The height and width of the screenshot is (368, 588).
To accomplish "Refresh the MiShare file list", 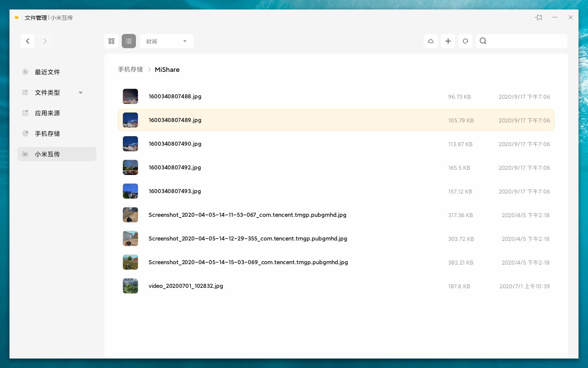I will point(465,41).
